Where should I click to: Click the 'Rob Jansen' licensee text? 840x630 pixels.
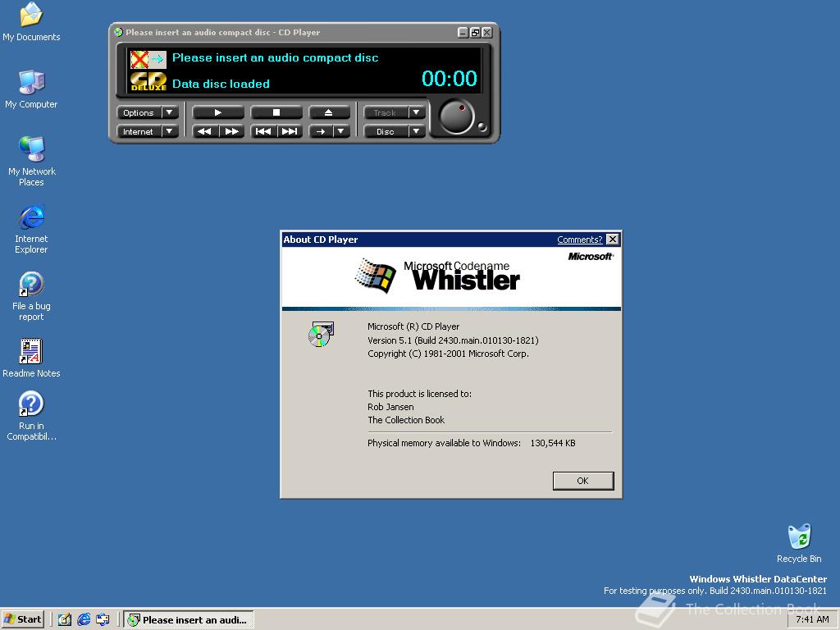pyautogui.click(x=390, y=407)
